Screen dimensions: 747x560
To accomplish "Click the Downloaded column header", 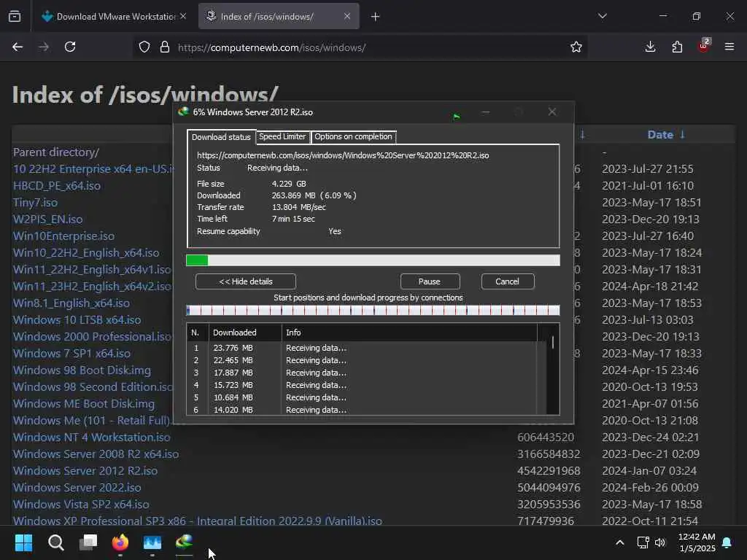I will [x=245, y=332].
